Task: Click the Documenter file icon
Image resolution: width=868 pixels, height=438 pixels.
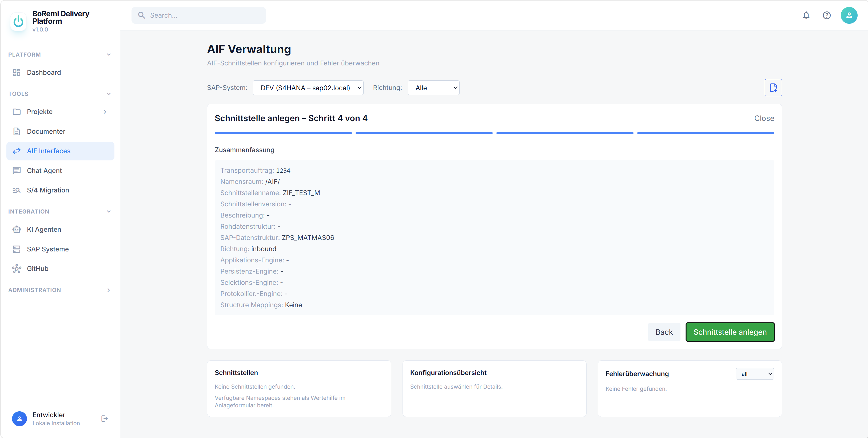Action: 17,132
